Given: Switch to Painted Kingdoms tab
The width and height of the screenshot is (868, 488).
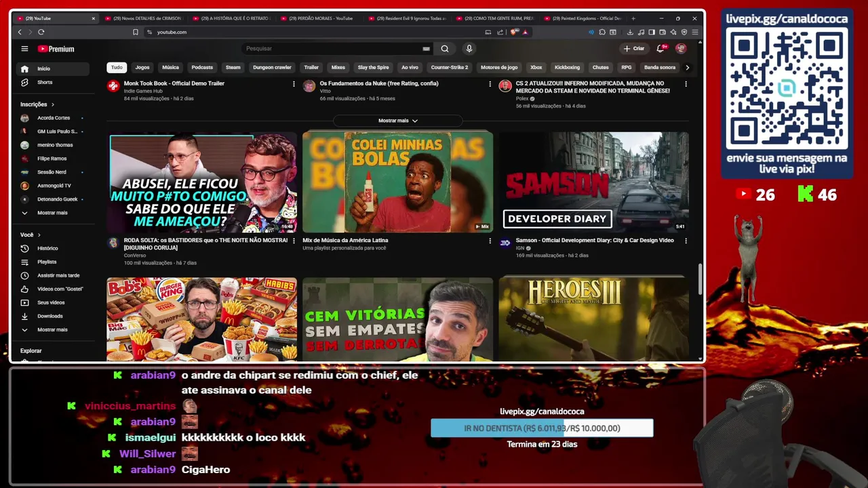Looking at the screenshot, I should point(583,18).
